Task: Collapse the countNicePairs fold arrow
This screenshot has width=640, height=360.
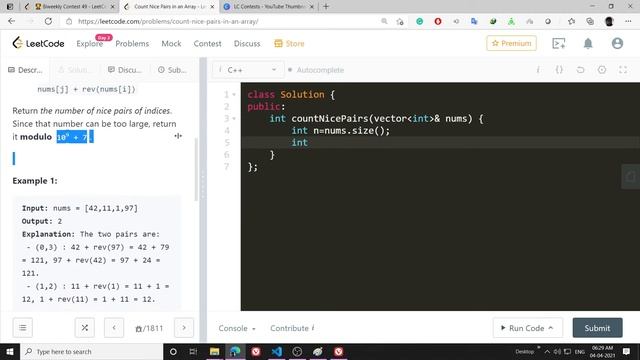Action: click(x=234, y=119)
